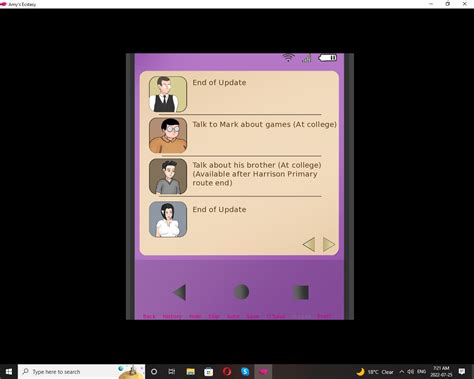Select the grey-shirt young man portrait

point(168,176)
